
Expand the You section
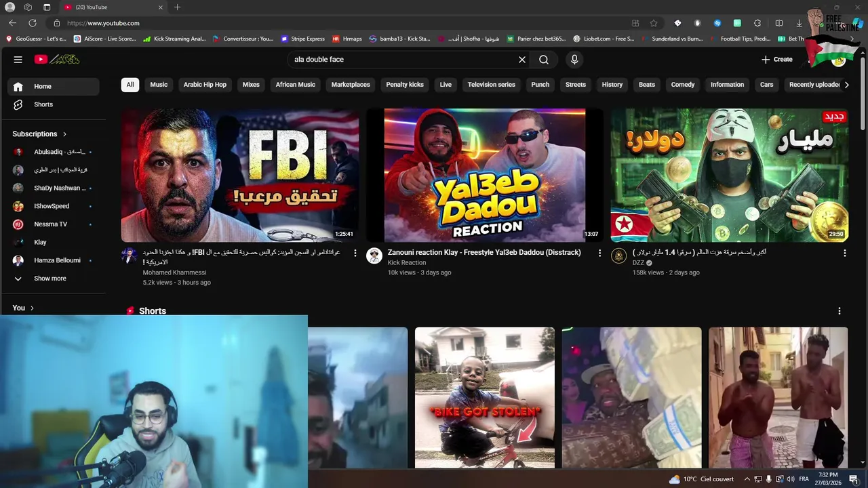(24, 308)
